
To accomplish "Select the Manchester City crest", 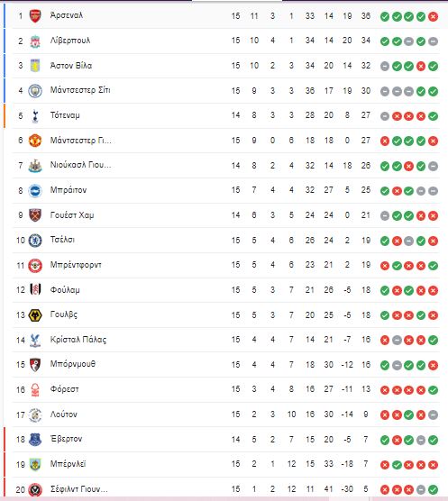I will pos(35,91).
